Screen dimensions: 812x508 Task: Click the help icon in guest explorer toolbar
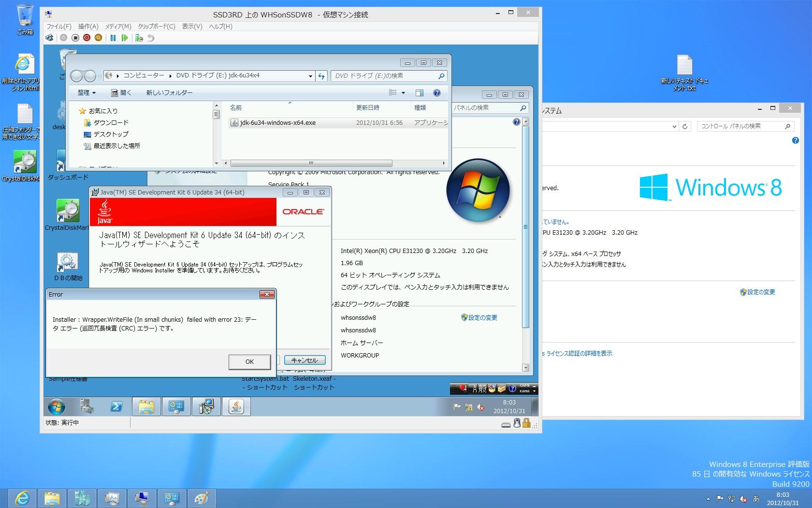tap(437, 93)
